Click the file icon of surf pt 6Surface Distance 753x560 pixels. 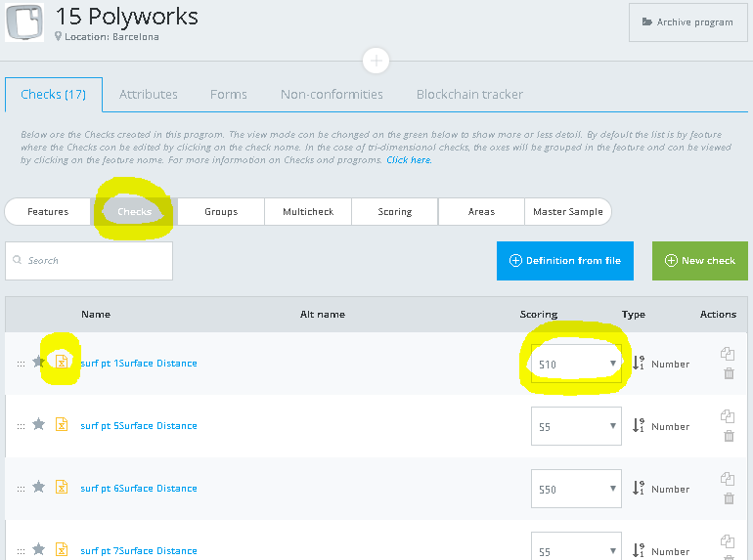[x=62, y=487]
